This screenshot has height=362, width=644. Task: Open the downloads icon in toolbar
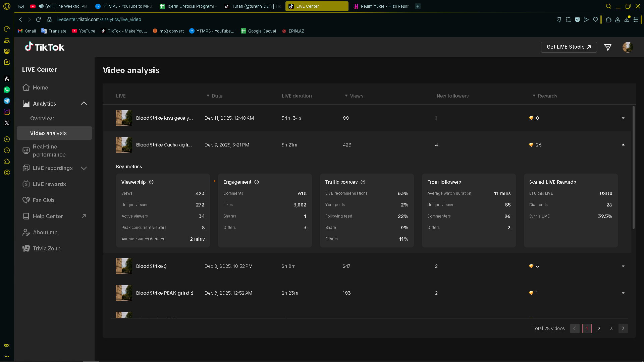pyautogui.click(x=627, y=19)
